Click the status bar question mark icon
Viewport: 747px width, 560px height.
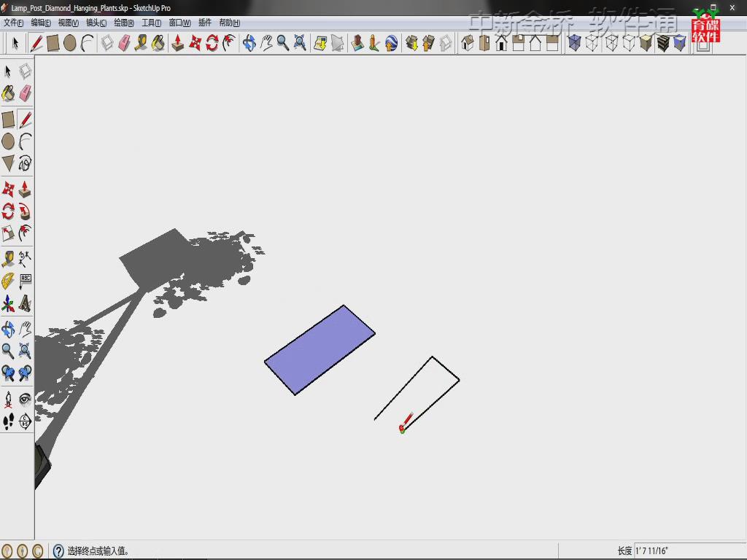58,551
